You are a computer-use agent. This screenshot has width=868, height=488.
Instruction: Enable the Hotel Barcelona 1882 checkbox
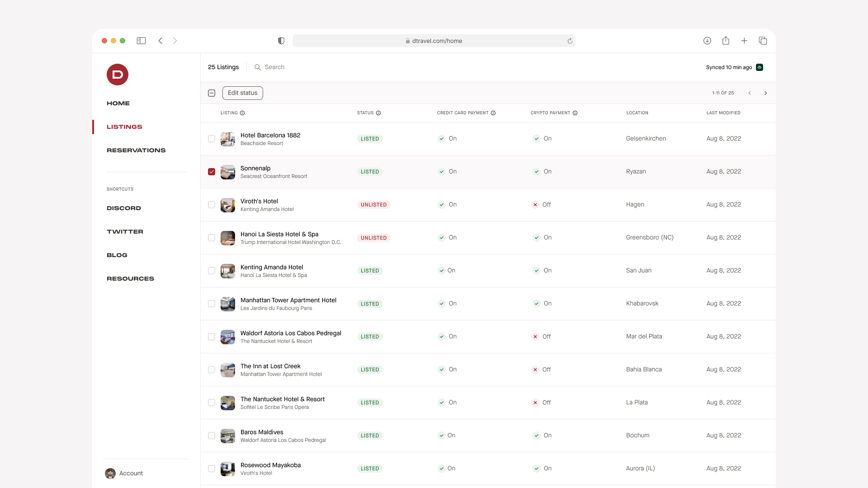pyautogui.click(x=212, y=139)
